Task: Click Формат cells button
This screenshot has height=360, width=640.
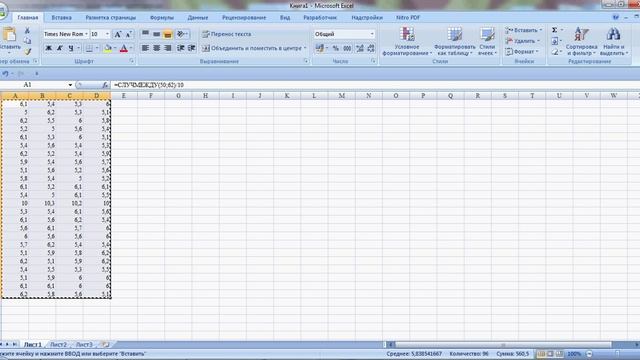Action: click(522, 51)
